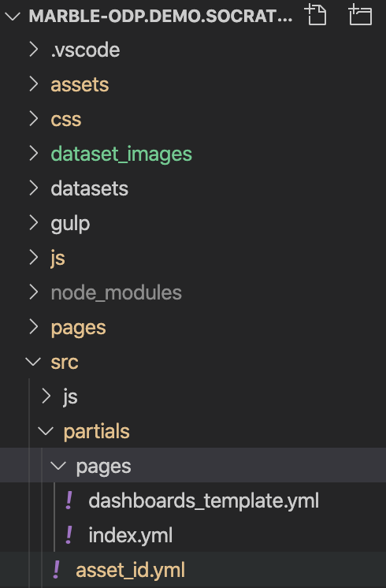
Task: Expand the top-level pages folder chevron
Action: 34,327
